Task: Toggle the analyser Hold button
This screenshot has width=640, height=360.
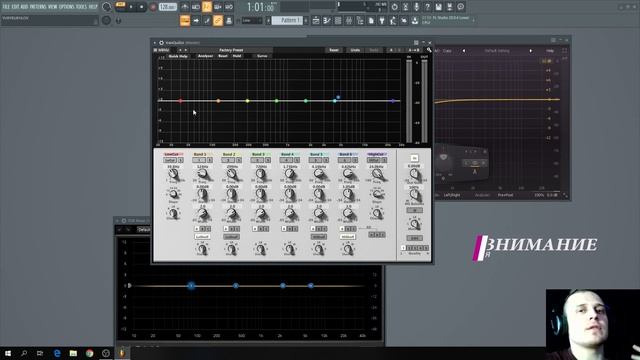Action: pyautogui.click(x=237, y=56)
